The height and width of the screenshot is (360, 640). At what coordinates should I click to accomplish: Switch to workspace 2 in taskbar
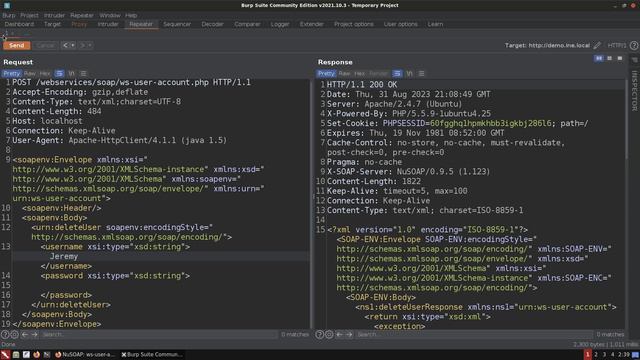[596, 355]
